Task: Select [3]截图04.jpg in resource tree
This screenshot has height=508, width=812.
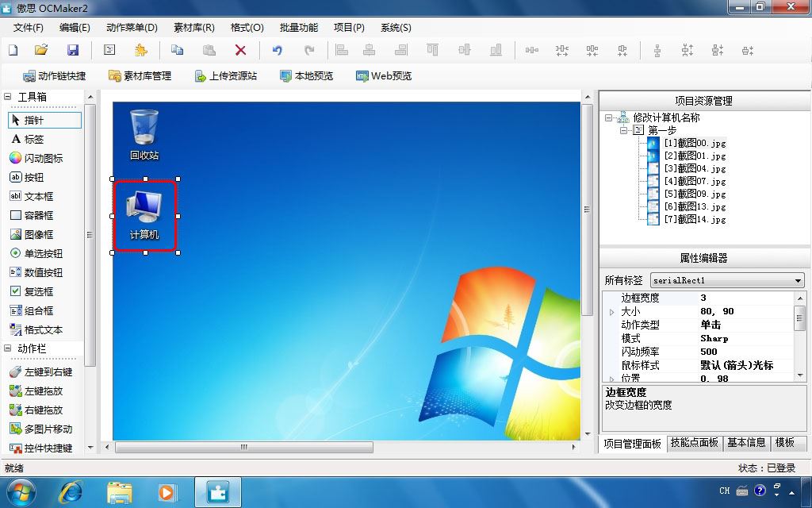Action: (x=695, y=168)
